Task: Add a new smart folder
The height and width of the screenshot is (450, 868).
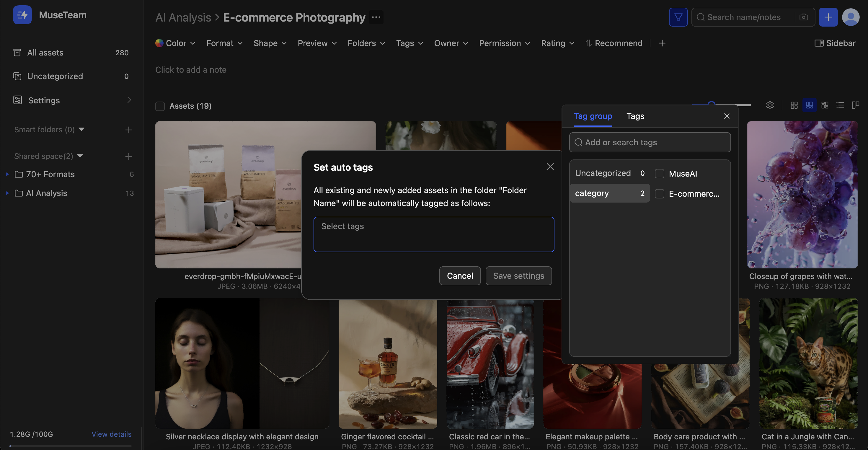Action: pyautogui.click(x=128, y=130)
